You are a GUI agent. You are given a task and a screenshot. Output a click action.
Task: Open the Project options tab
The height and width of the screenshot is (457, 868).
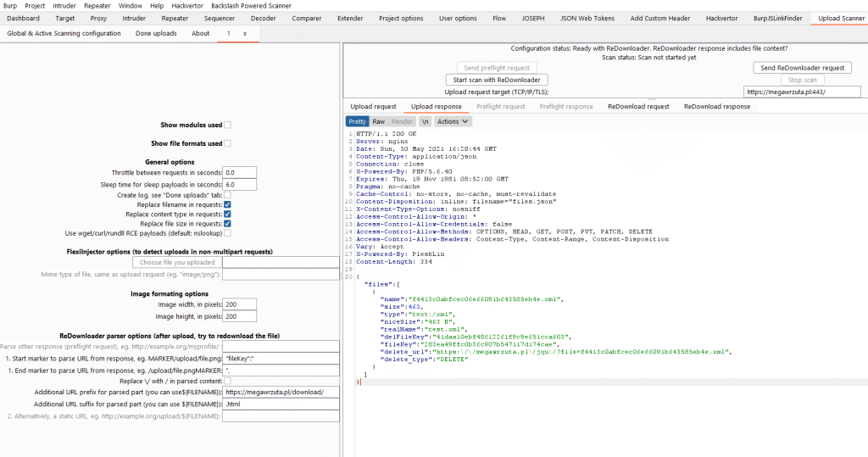401,19
